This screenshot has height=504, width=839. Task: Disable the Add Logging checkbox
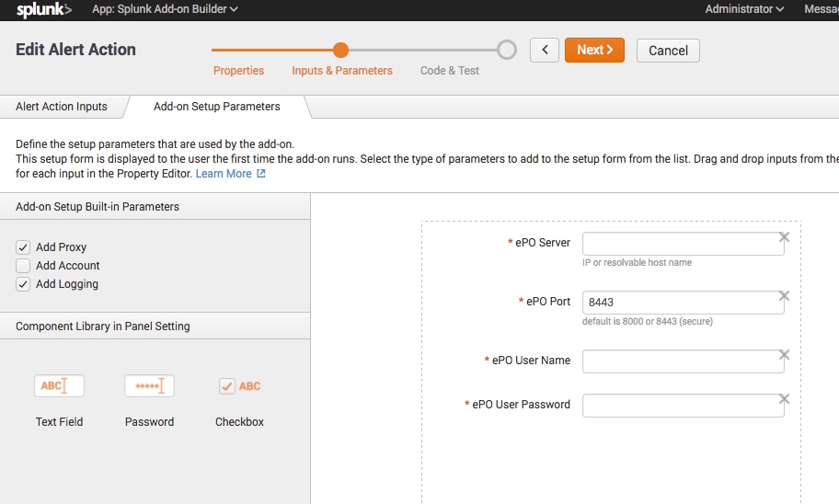(23, 284)
